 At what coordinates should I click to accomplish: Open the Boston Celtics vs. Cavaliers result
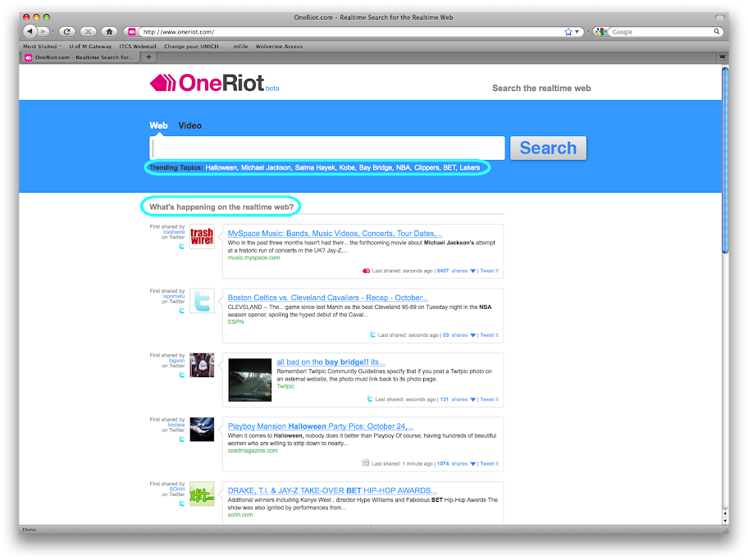pyautogui.click(x=328, y=298)
